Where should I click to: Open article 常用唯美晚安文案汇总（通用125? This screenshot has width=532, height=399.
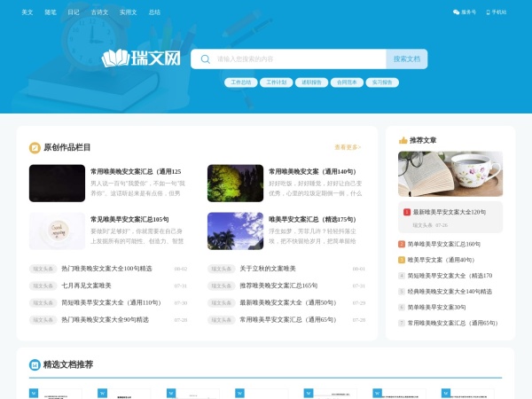(136, 172)
